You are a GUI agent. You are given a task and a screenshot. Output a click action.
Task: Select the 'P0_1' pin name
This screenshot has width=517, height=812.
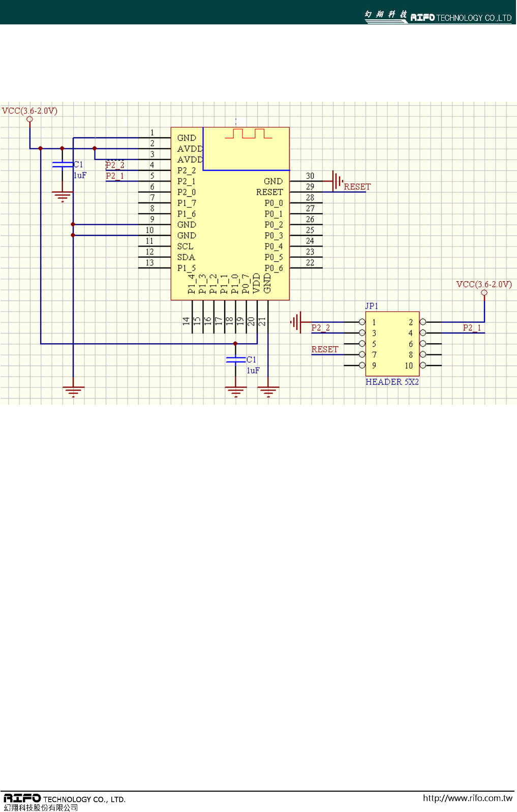pos(273,214)
